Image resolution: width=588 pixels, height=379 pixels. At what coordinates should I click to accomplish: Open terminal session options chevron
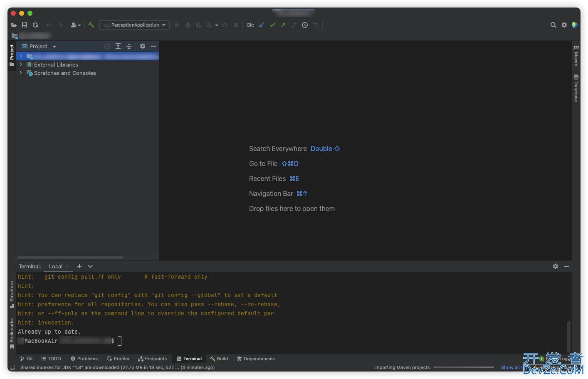(90, 266)
